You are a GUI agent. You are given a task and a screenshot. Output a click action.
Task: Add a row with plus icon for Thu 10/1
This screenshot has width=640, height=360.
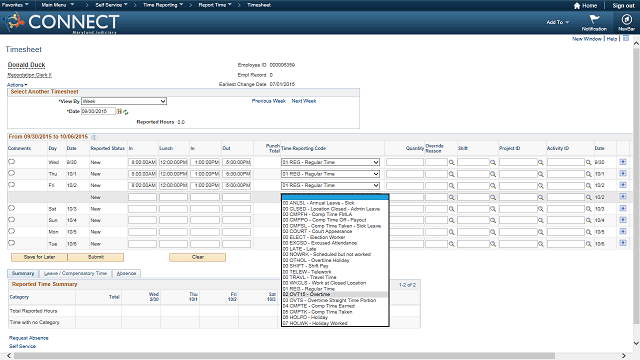pyautogui.click(x=623, y=173)
